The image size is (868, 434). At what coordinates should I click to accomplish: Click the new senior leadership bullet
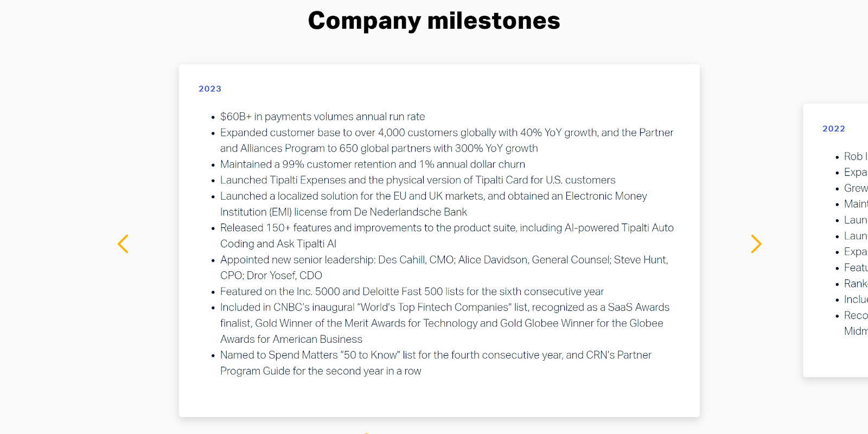[444, 267]
